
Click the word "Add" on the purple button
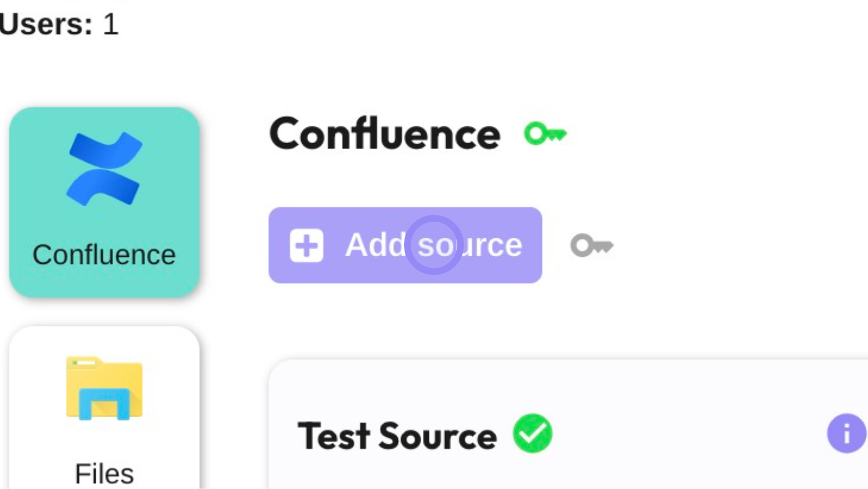point(375,245)
